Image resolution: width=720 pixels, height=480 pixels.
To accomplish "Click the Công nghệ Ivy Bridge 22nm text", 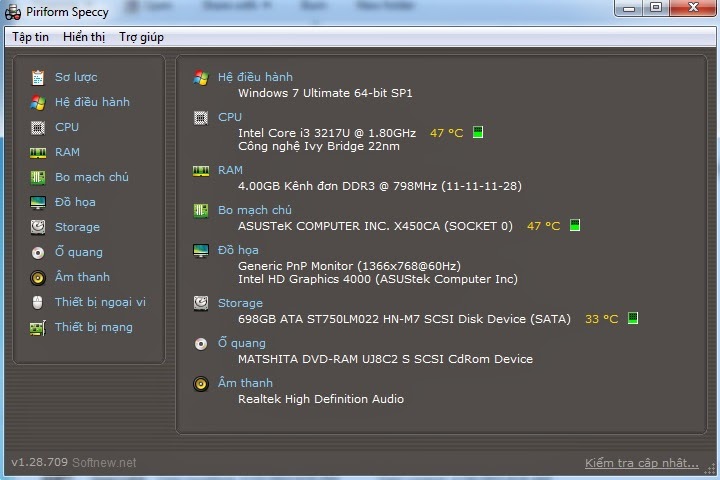I will point(319,147).
